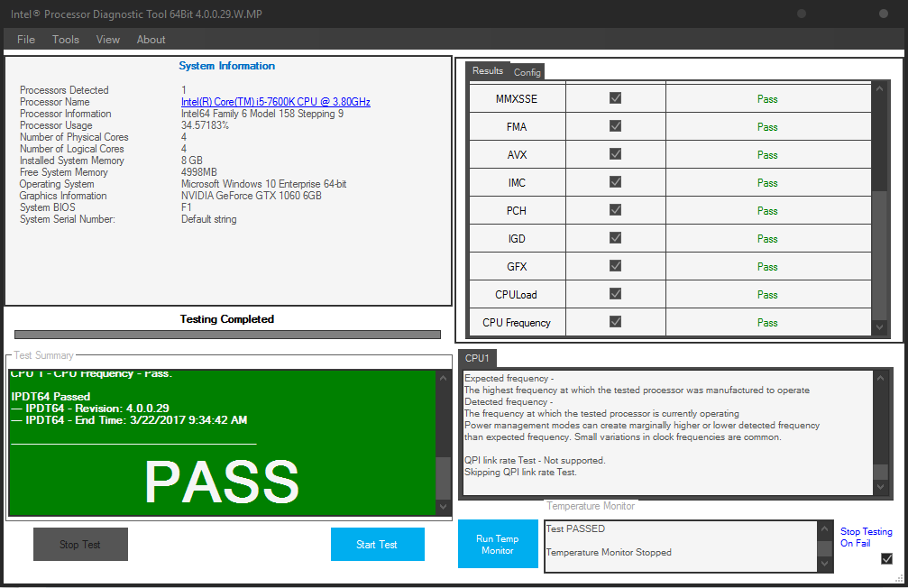Select the PCH test name cell
908x588 pixels.
[517, 210]
